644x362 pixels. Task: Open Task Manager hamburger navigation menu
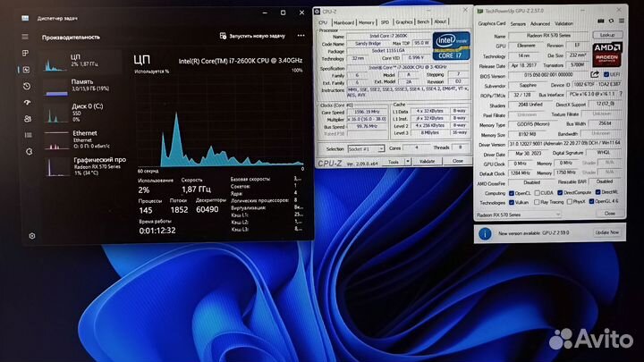coord(25,37)
